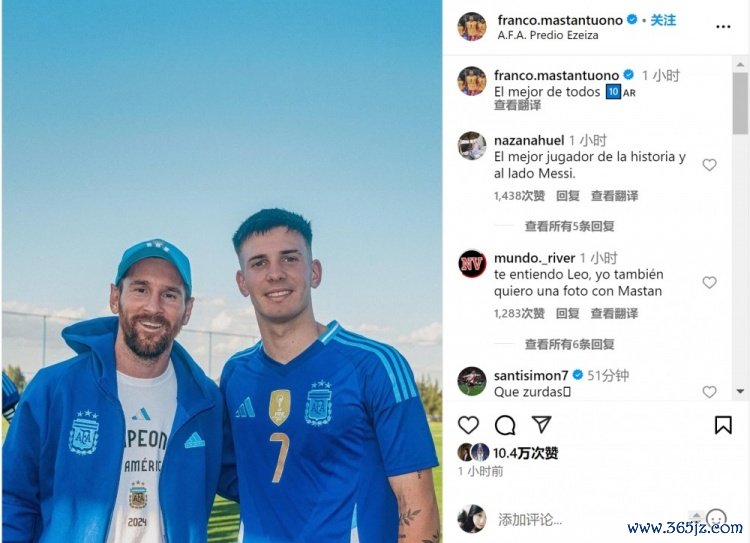The height and width of the screenshot is (543, 750).
Task: Reply to nazanahuel's comment
Action: tap(568, 196)
